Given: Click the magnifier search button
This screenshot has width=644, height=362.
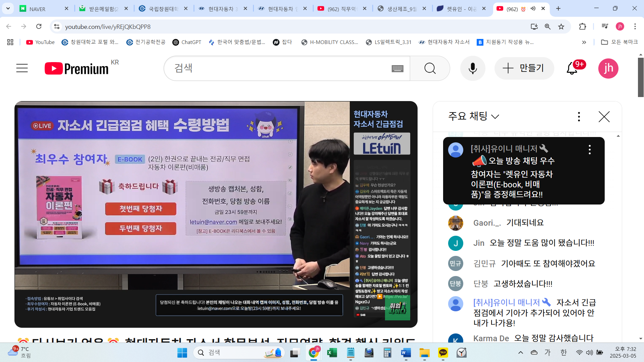Looking at the screenshot, I should (430, 68).
